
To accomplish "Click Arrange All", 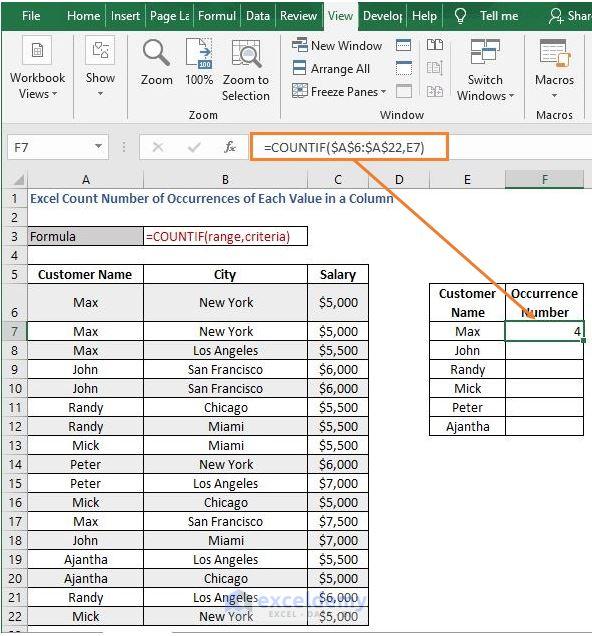I will (331, 69).
